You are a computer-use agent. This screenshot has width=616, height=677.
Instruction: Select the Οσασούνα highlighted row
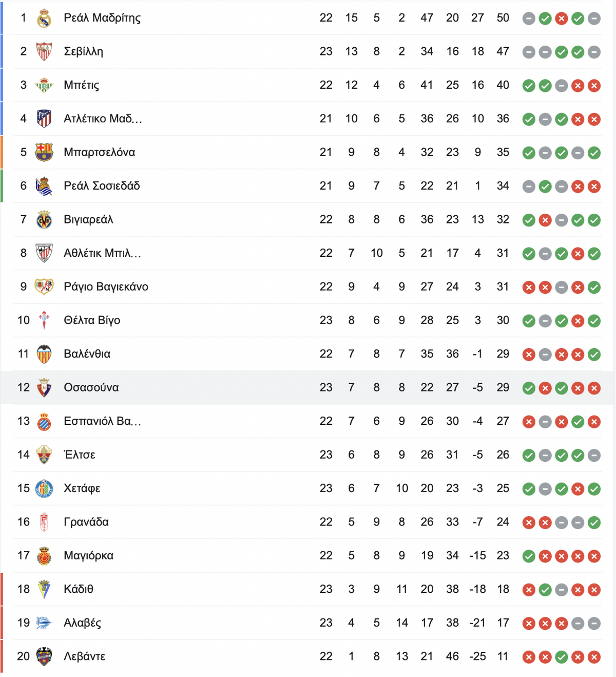307,387
